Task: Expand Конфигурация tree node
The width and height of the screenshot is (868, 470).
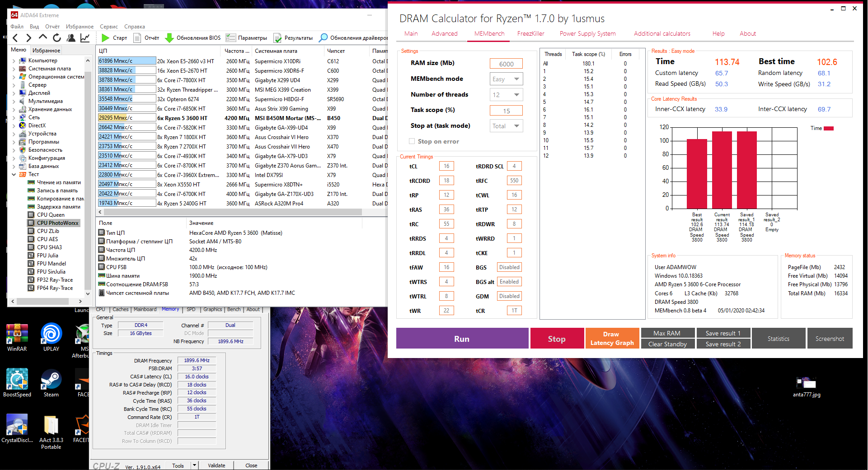Action: (x=14, y=158)
